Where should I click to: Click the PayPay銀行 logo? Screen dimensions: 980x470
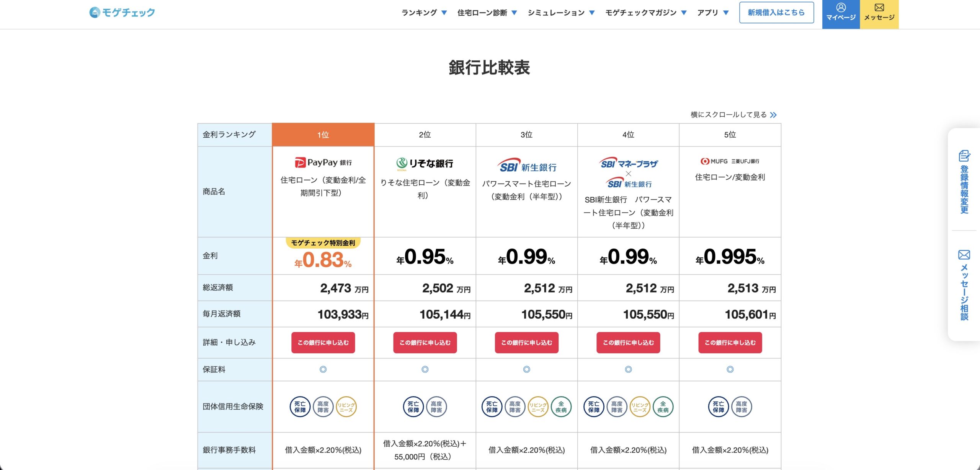323,163
